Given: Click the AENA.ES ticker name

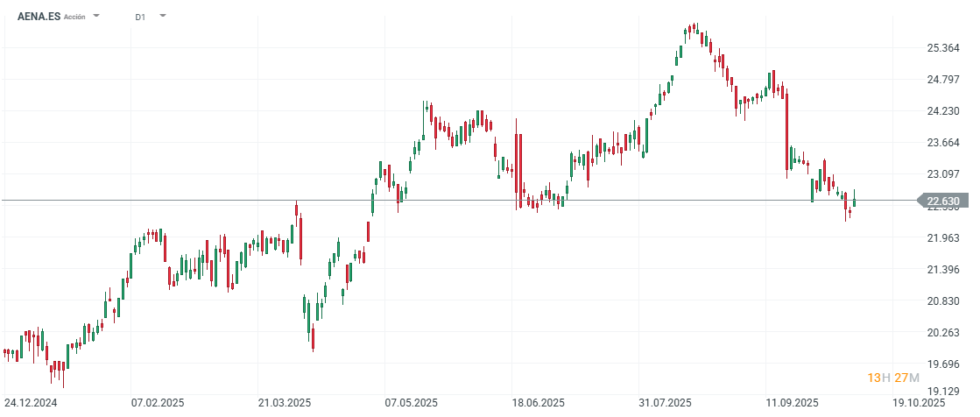Looking at the screenshot, I should pyautogui.click(x=39, y=17).
